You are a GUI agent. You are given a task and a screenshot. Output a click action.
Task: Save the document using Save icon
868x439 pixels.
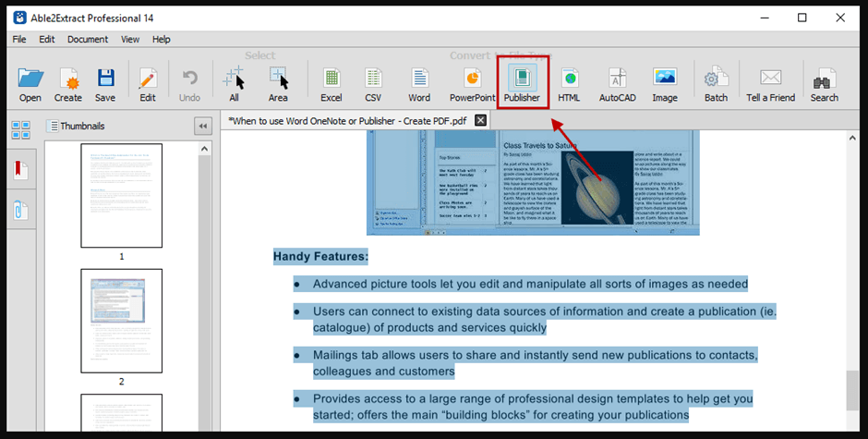pos(105,85)
